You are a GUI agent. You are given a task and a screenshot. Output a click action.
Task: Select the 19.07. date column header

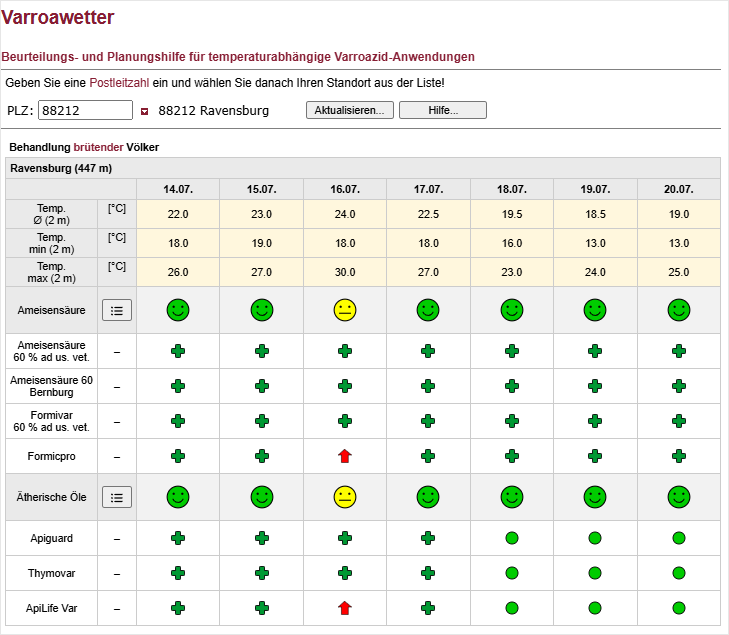pos(595,189)
